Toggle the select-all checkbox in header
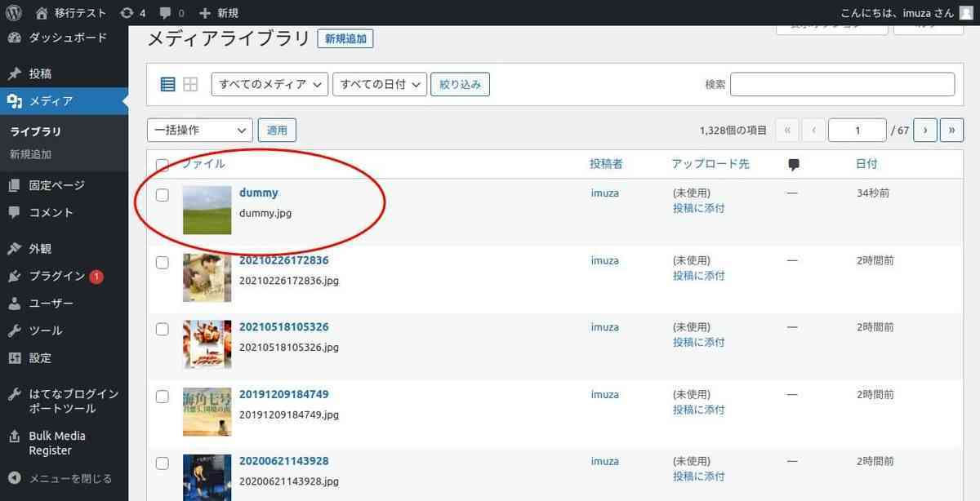This screenshot has width=980, height=501. pos(163,165)
